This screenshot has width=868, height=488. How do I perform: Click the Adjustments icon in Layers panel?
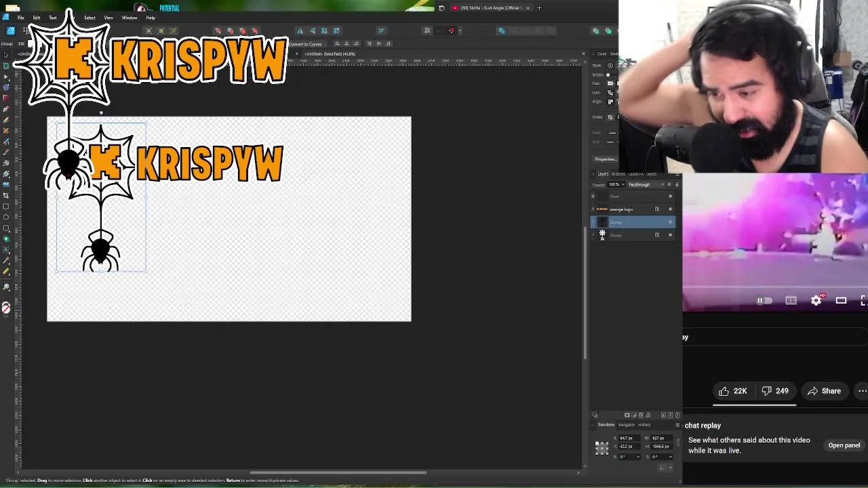[x=634, y=415]
